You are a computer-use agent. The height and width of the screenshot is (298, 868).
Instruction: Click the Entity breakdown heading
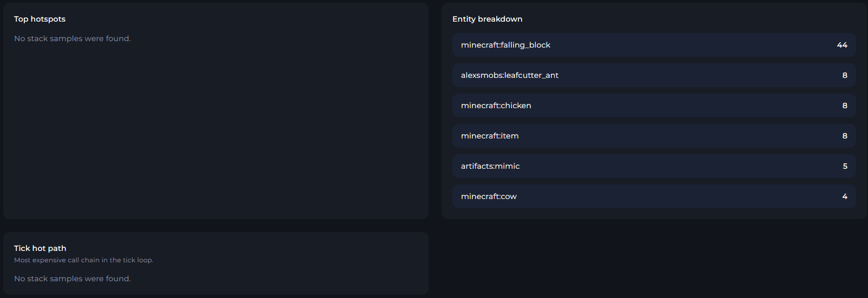click(x=487, y=19)
